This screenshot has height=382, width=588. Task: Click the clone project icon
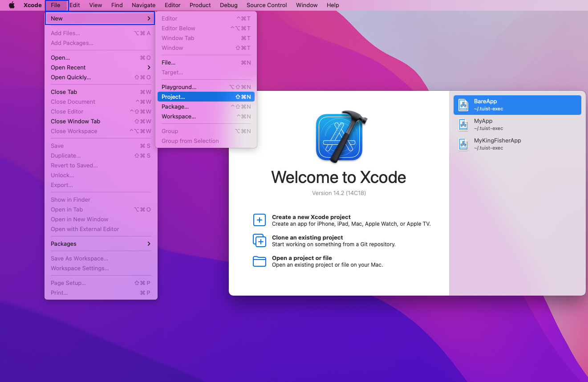260,240
